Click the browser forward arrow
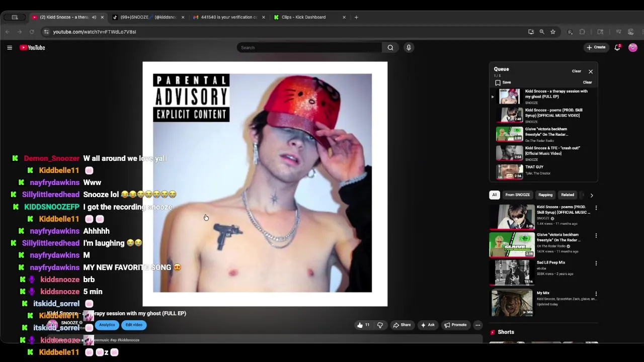 [20, 32]
